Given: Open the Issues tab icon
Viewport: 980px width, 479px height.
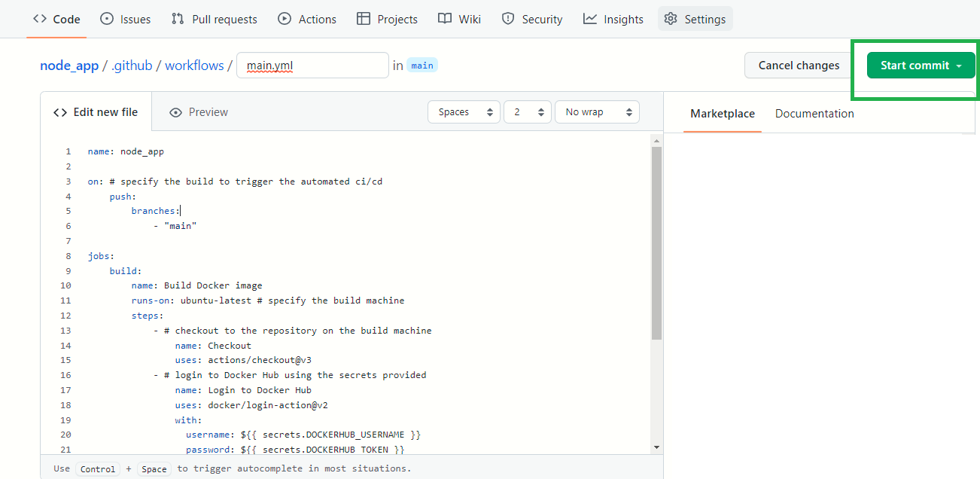Looking at the screenshot, I should coord(107,19).
